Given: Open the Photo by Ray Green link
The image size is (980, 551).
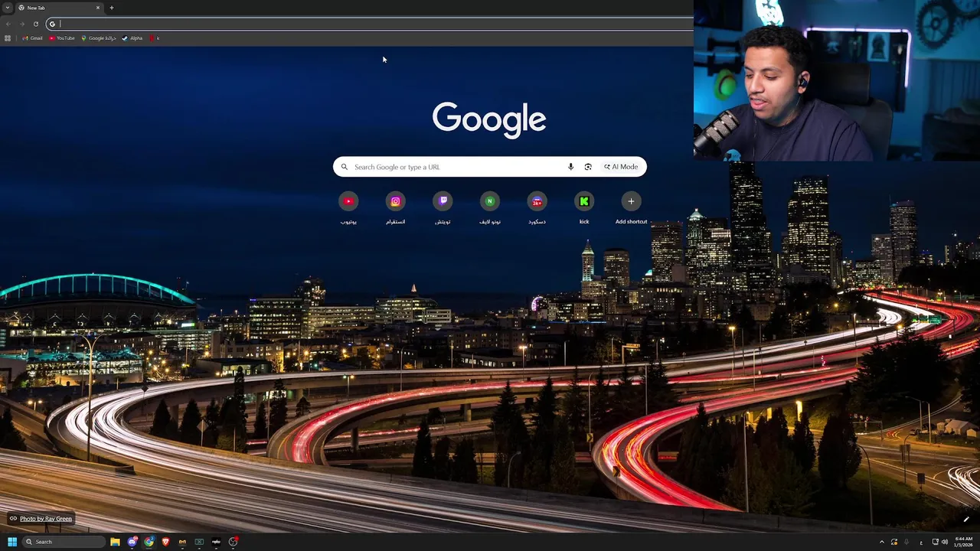Looking at the screenshot, I should point(46,519).
